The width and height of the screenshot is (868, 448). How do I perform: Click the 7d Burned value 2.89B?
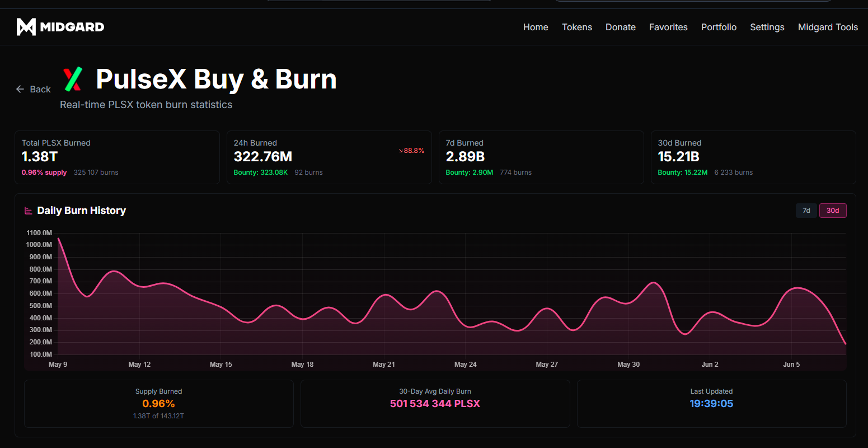coord(465,157)
